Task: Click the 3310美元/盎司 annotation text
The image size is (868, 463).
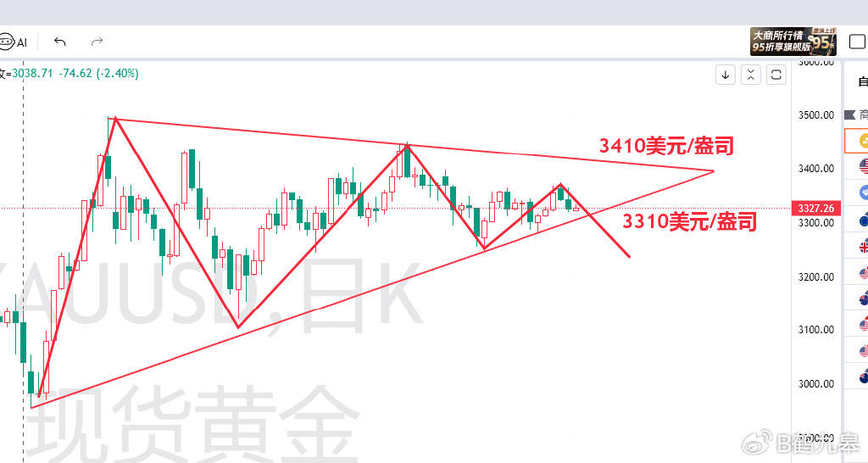Action: tap(689, 222)
